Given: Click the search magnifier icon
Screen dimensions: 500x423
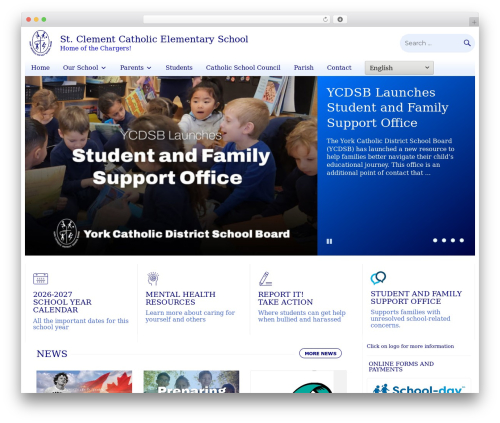Looking at the screenshot, I should 467,43.
